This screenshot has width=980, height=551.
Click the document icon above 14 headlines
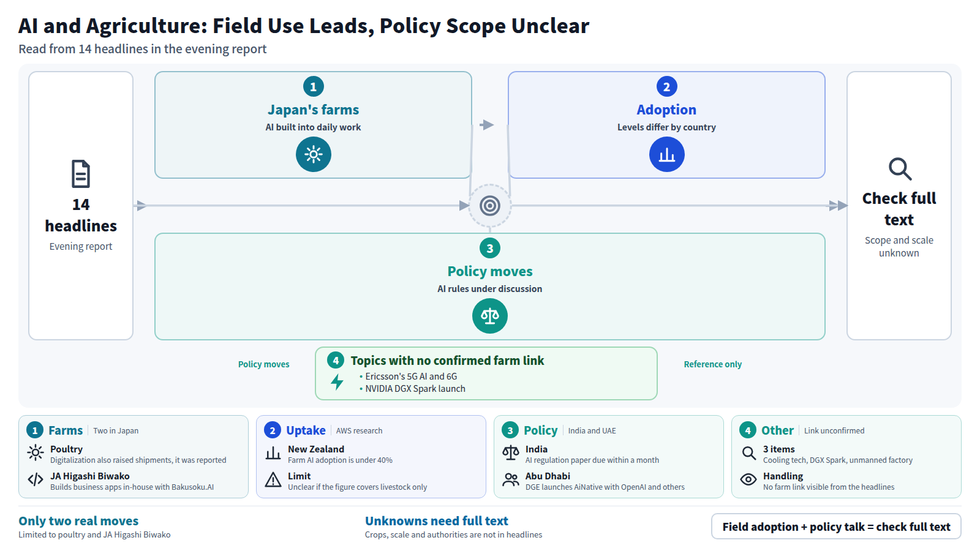click(x=81, y=174)
